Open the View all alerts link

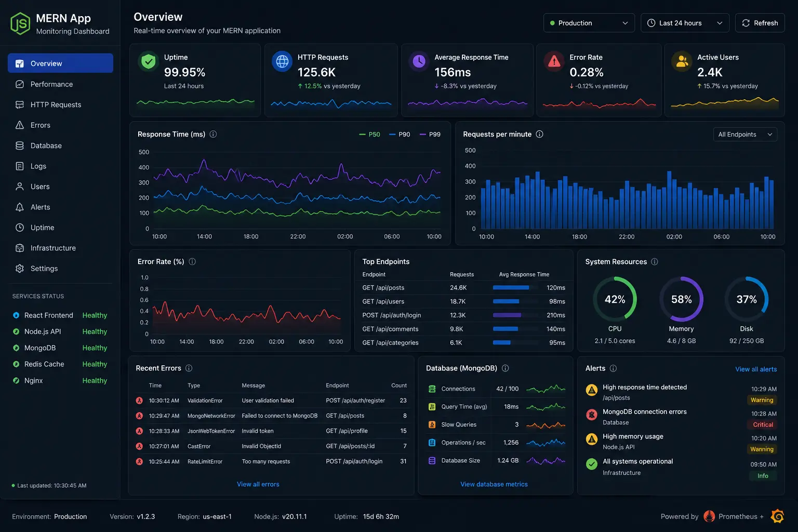pos(756,369)
